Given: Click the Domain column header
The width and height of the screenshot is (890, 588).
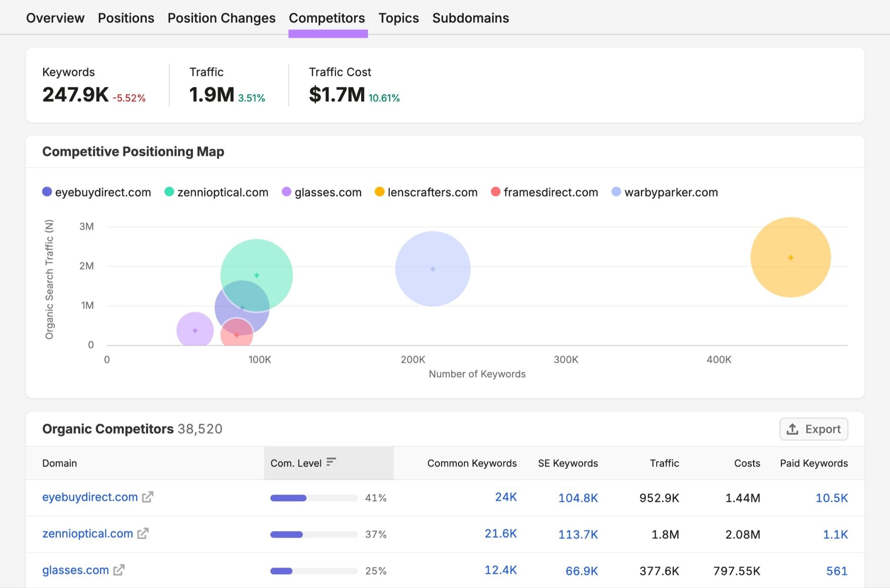Looking at the screenshot, I should tap(60, 463).
